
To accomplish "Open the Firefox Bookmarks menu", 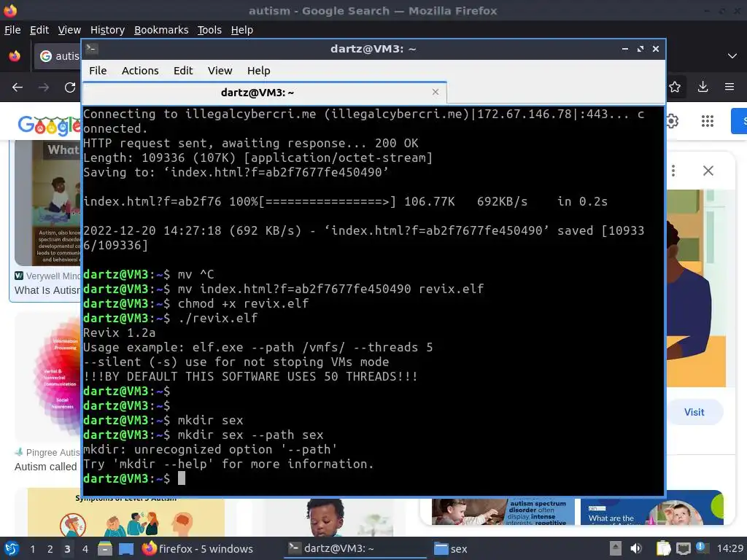I will 161,30.
